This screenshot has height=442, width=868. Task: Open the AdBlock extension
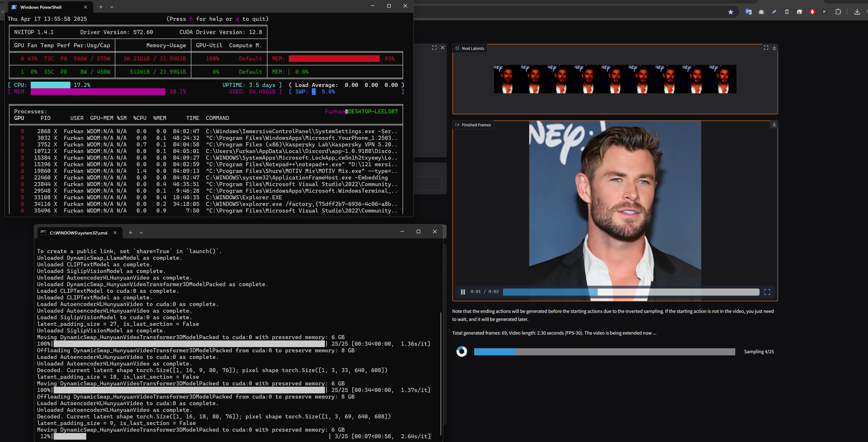coord(812,12)
